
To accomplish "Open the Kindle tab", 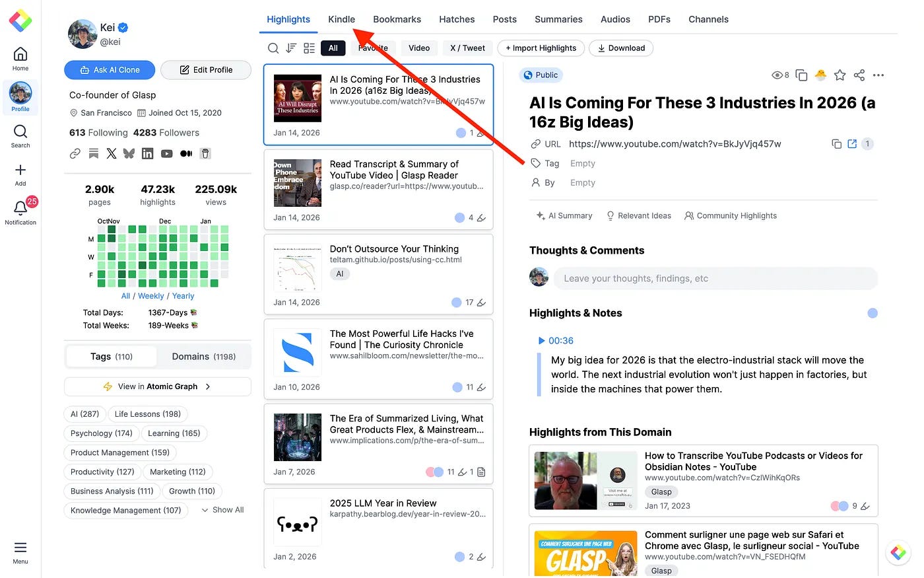I will click(342, 19).
